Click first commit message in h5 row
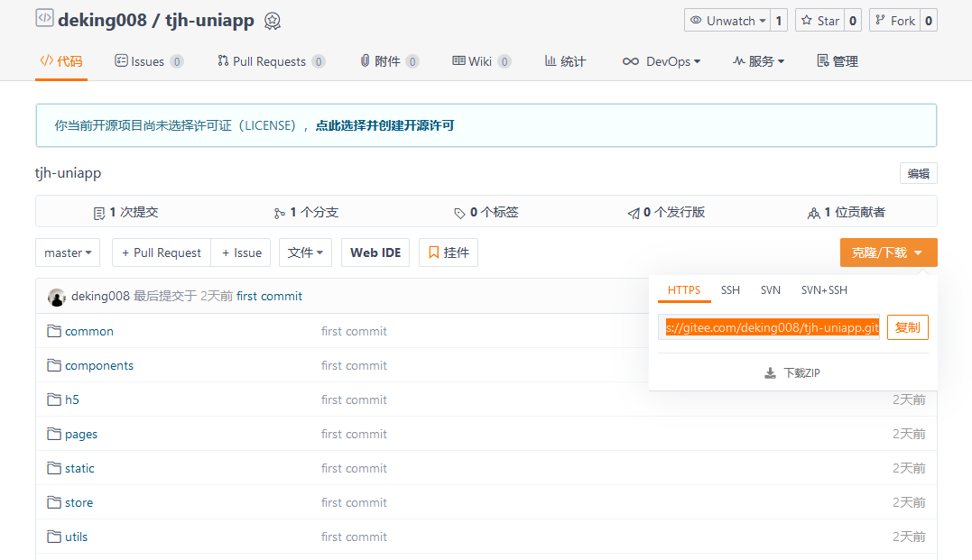The width and height of the screenshot is (972, 560). point(354,399)
